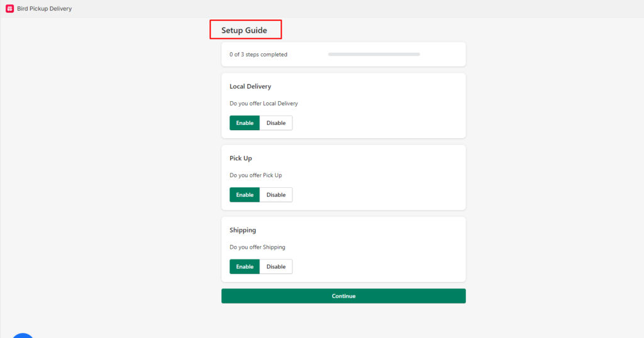Disable the Local Delivery option
This screenshot has width=644, height=338.
(x=276, y=123)
